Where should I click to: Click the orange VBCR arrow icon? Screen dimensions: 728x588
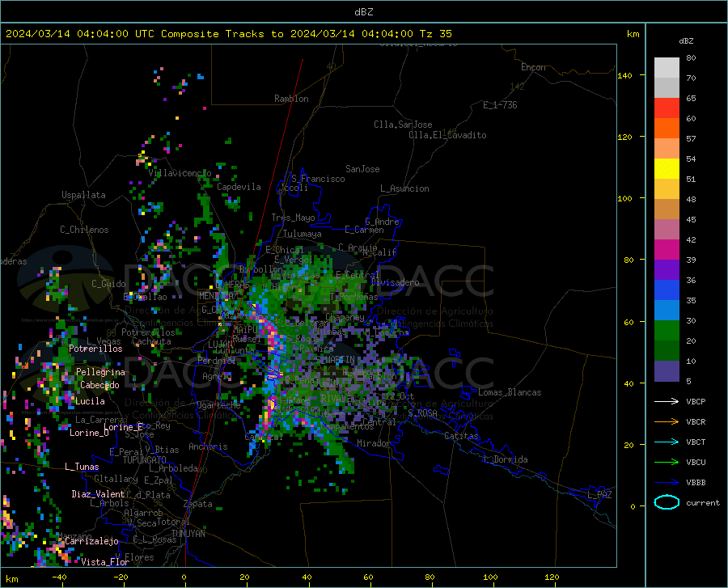coord(667,421)
